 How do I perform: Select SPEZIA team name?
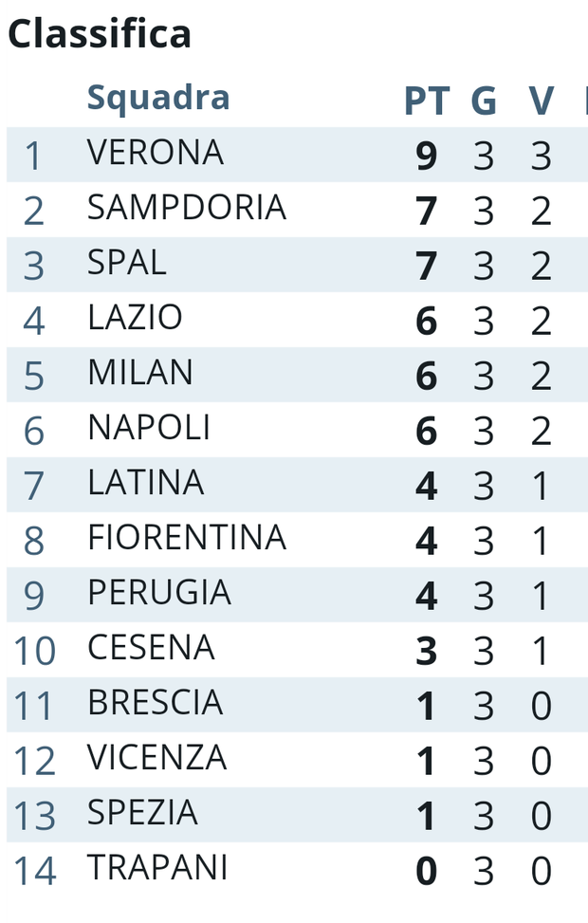point(142,813)
